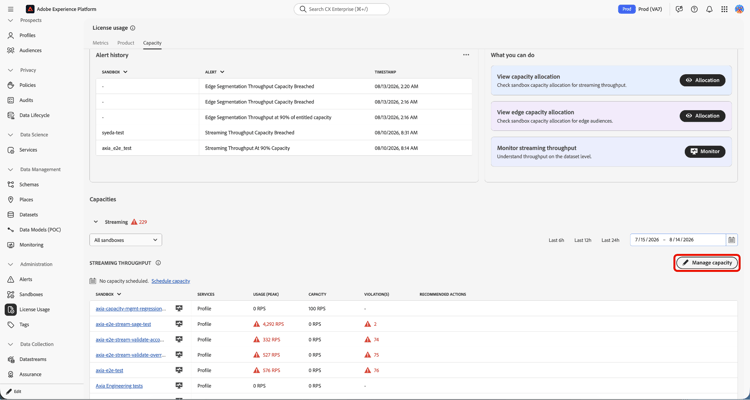750x400 pixels.
Task: Open the All sandboxes dropdown
Action: point(125,240)
